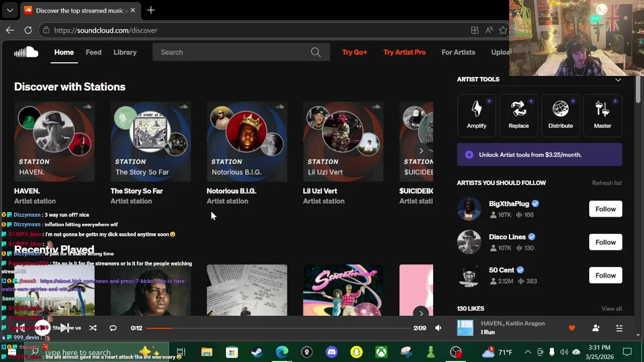Switch to the Library tab
This screenshot has width=644, height=362.
125,52
